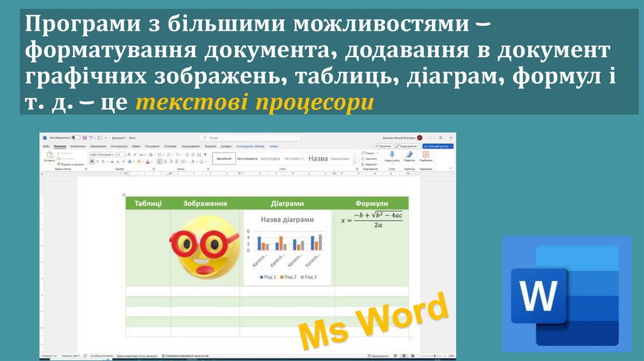Switch to the Рецензування ribbon tab
This screenshot has height=361, width=644.
[x=191, y=146]
